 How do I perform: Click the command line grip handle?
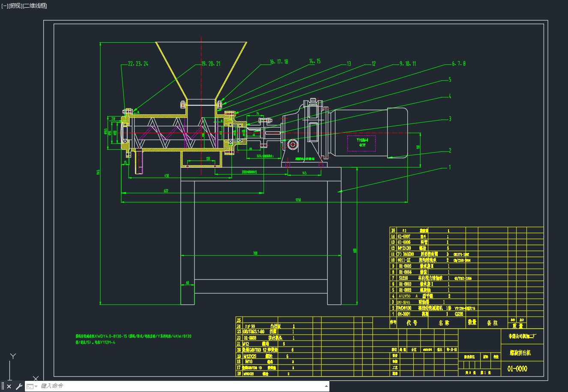[x=3, y=386]
